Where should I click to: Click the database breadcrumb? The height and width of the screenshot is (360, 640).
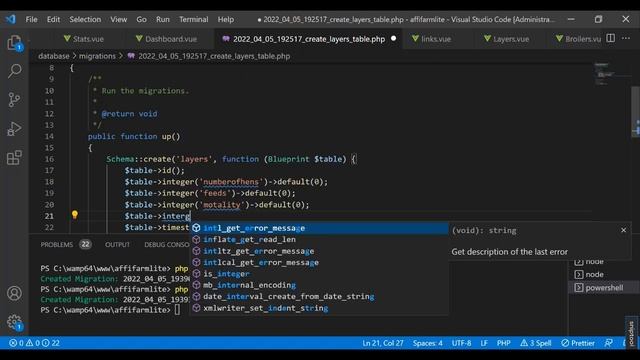tap(53, 56)
